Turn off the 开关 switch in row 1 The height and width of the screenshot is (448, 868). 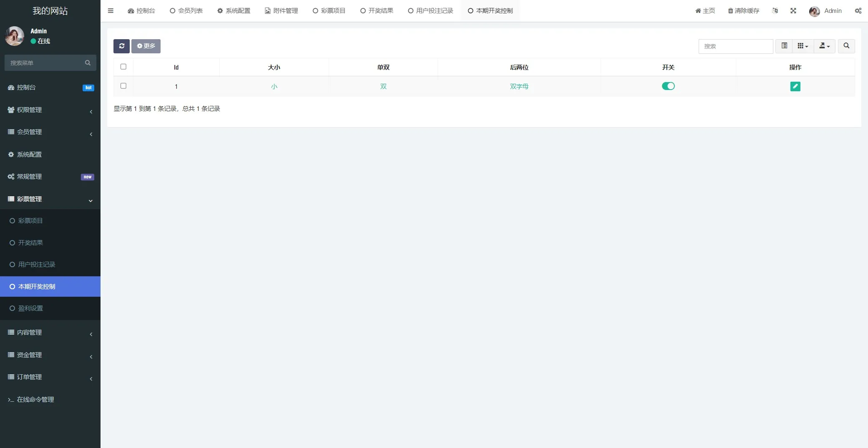click(x=668, y=86)
